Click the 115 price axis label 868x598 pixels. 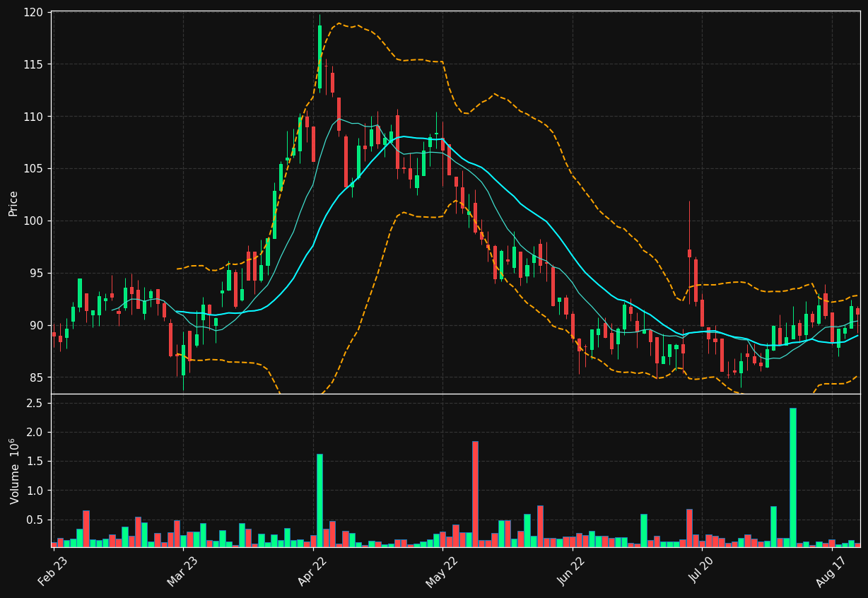34,64
